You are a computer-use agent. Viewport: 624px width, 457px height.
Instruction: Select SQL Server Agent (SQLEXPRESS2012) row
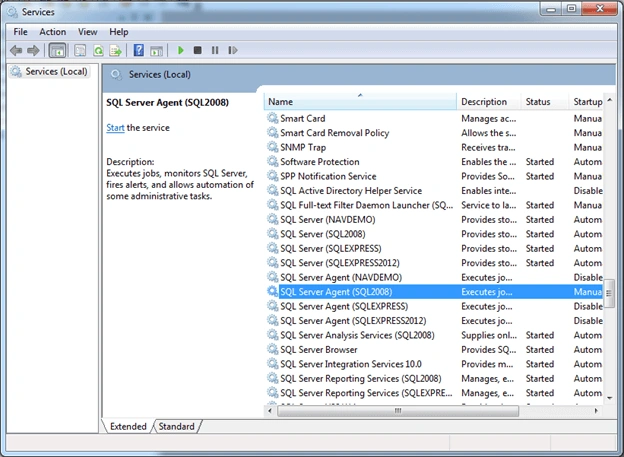[434, 321]
